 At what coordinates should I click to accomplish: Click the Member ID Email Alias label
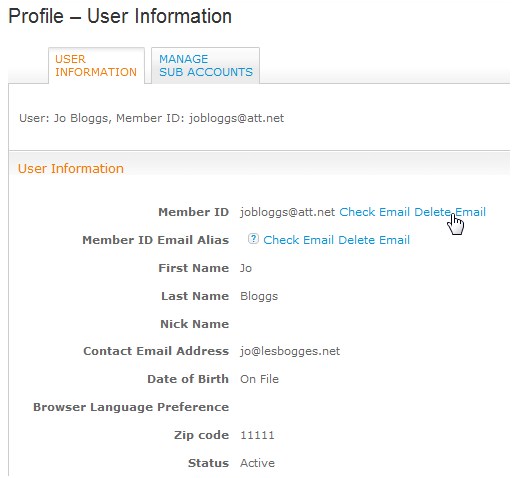156,240
